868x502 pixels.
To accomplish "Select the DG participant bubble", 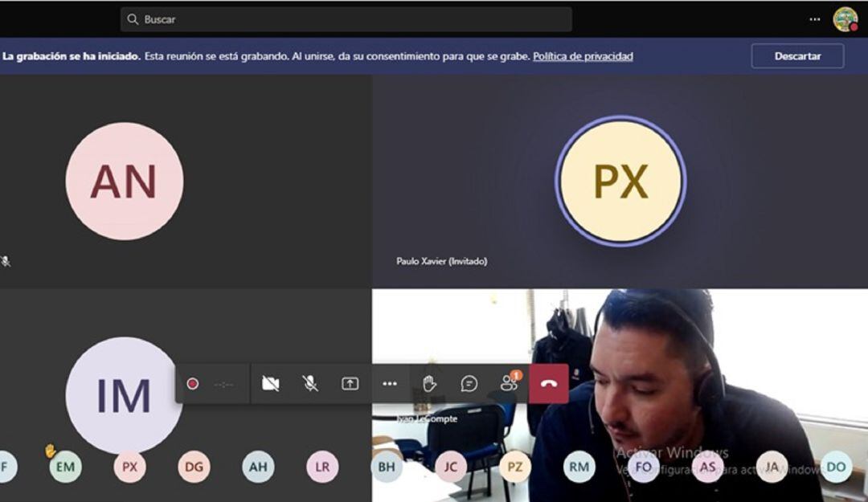I will 194,467.
